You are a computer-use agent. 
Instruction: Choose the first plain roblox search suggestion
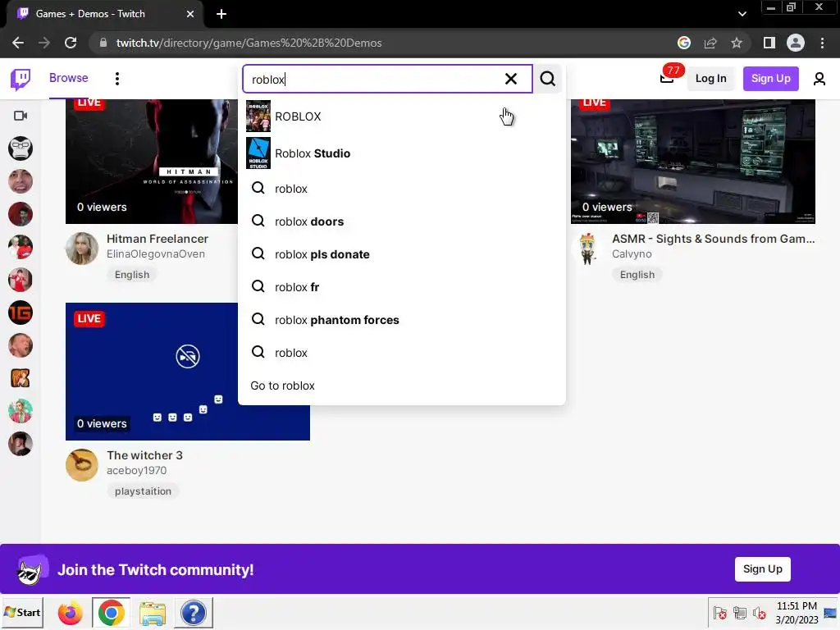[402, 189]
